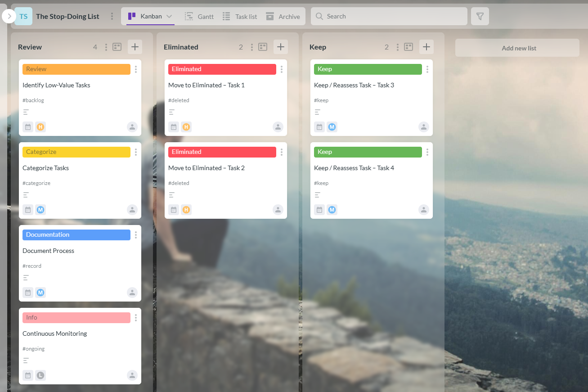588x392 pixels.
Task: Click into the Search field
Action: click(391, 16)
